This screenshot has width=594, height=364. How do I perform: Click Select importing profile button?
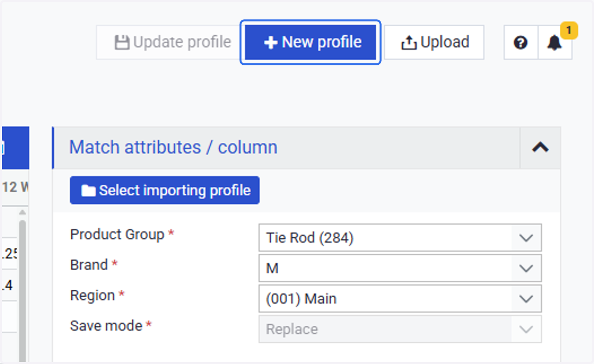point(165,190)
